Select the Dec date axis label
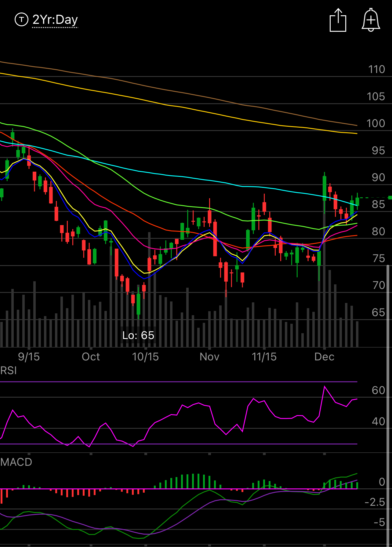 point(324,356)
